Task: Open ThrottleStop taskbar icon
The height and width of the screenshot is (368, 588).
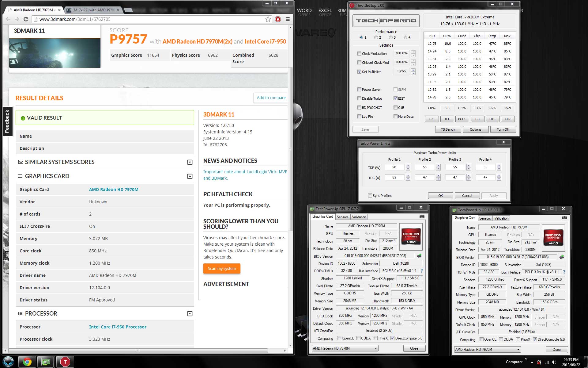Action: (x=65, y=362)
